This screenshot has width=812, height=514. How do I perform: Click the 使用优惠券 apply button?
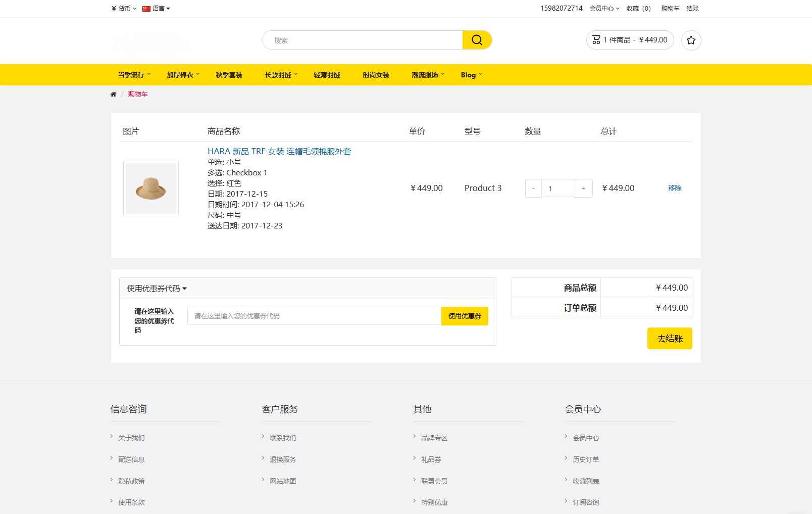(465, 316)
